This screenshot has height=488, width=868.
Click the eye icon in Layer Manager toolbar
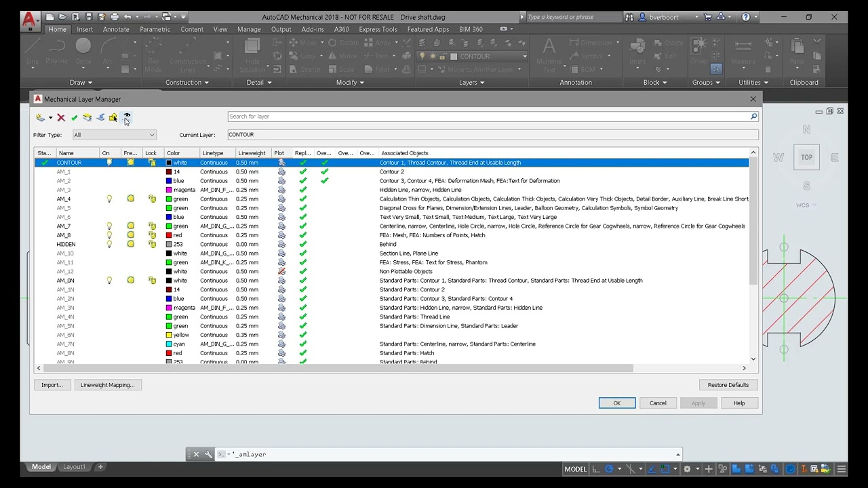pos(127,117)
